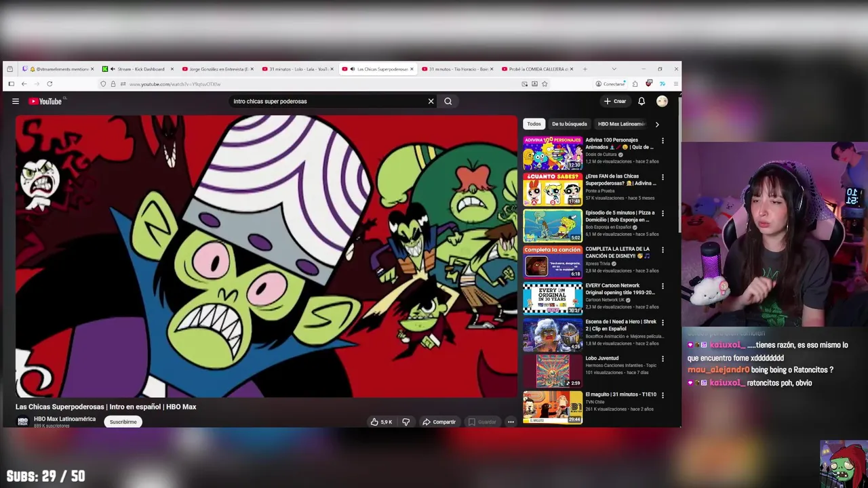This screenshot has width=868, height=488.
Task: Open the EVERY Cartoon Network original thumbnail
Action: [x=553, y=298]
